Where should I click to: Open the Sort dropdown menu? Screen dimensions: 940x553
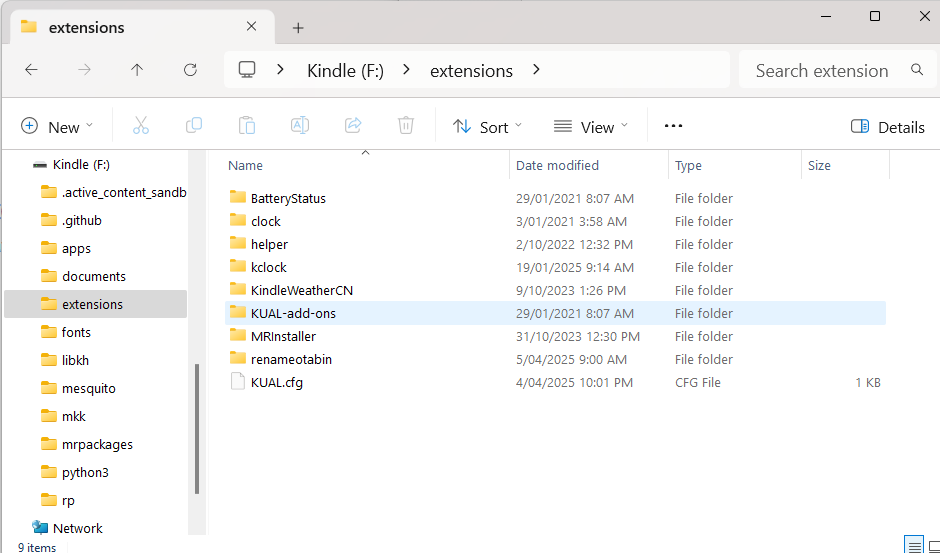tap(487, 127)
